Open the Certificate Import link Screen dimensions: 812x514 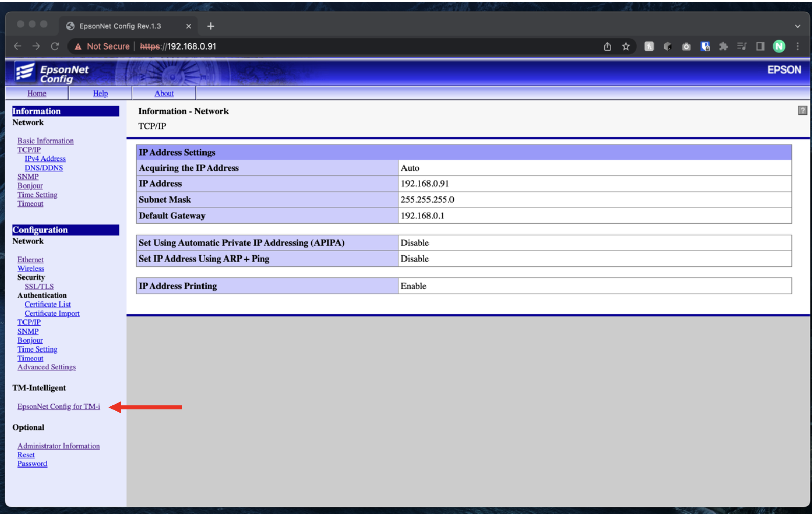(52, 313)
